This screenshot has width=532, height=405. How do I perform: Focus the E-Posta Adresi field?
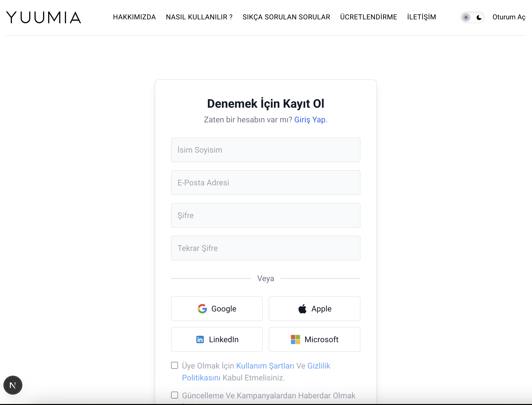click(266, 183)
